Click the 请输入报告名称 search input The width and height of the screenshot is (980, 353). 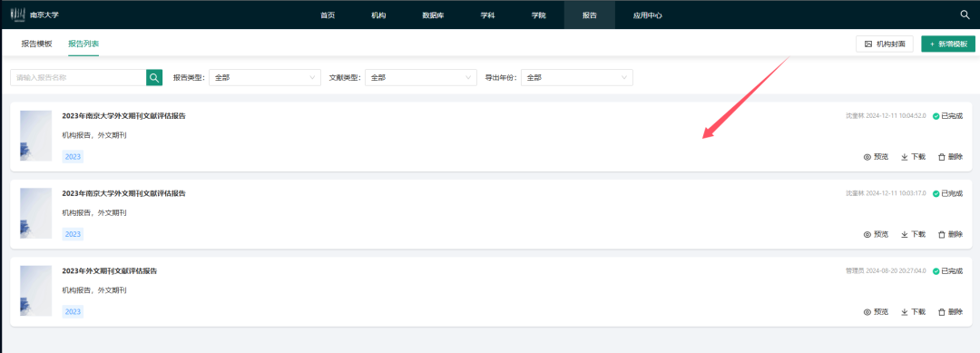[x=78, y=77]
